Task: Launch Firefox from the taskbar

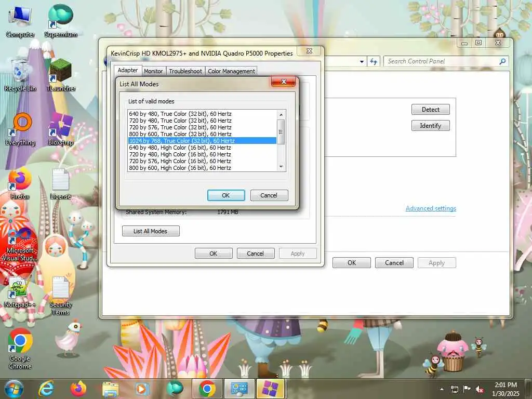Action: 78,389
